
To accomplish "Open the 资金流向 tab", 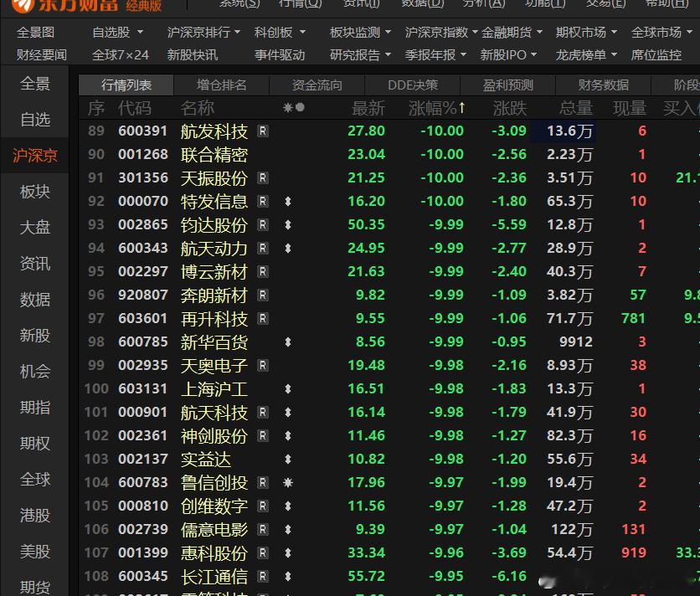I will click(317, 85).
